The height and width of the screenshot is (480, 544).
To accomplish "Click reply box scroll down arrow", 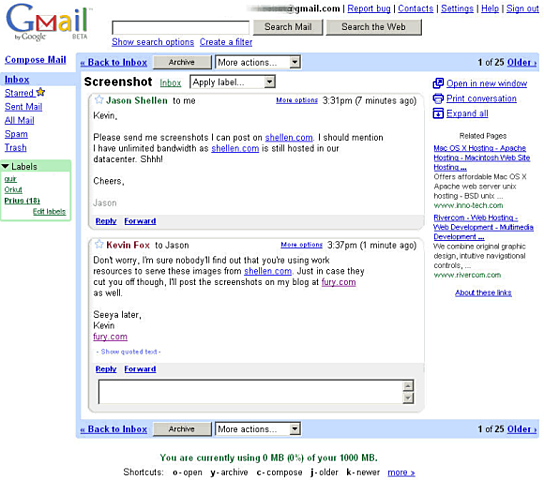I will [408, 398].
